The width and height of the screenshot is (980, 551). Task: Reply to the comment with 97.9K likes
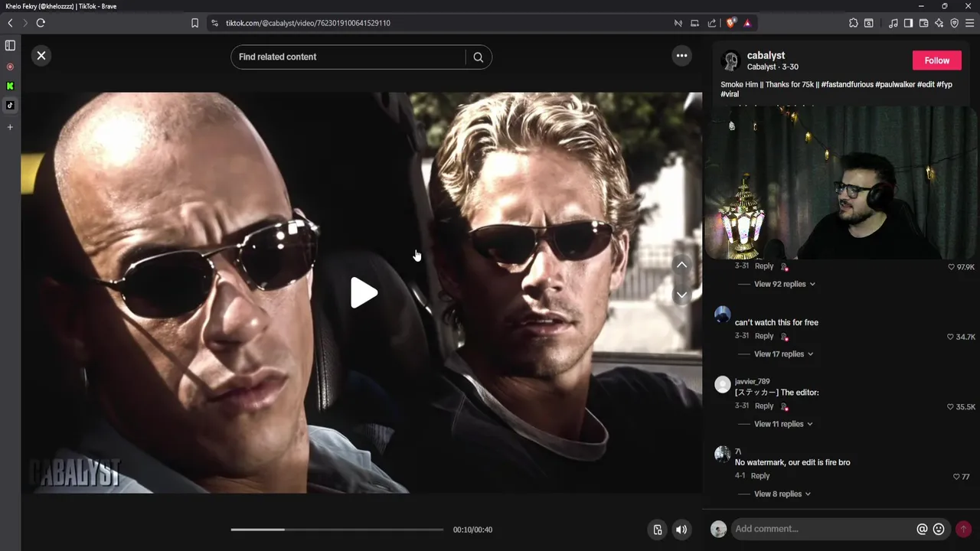coord(764,266)
